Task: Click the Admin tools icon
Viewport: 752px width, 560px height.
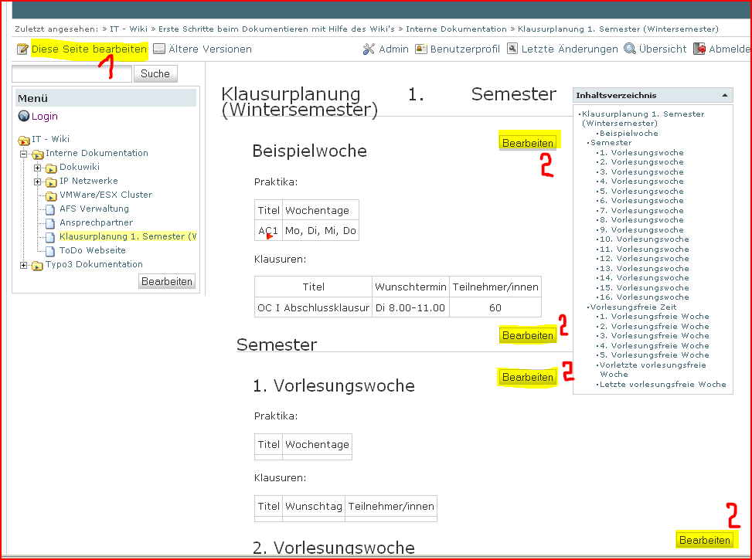Action: click(x=369, y=49)
